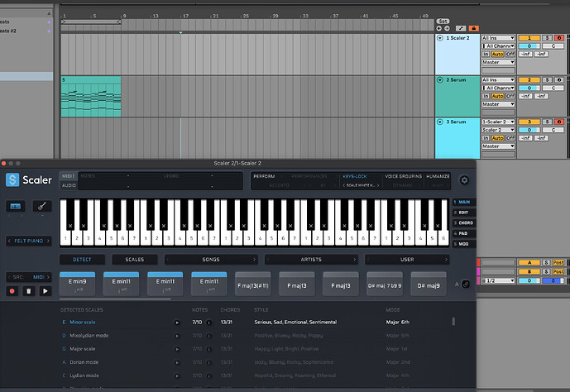Screen dimensions: 570x392
Task: Click the Ableton draw mode pencil button
Action: pyautogui.click(x=461, y=28)
